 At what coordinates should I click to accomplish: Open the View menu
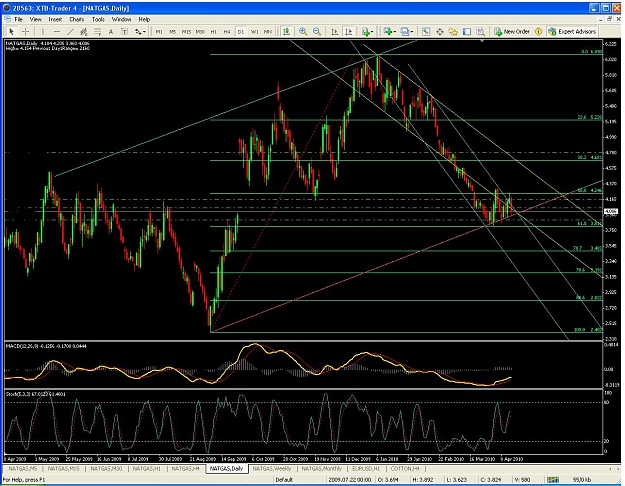[35, 19]
